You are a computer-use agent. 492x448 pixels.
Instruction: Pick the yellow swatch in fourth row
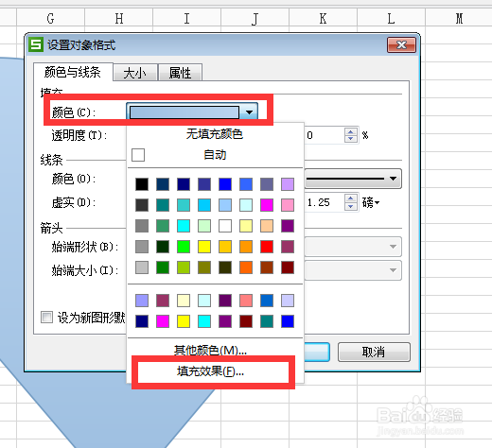tap(204, 247)
